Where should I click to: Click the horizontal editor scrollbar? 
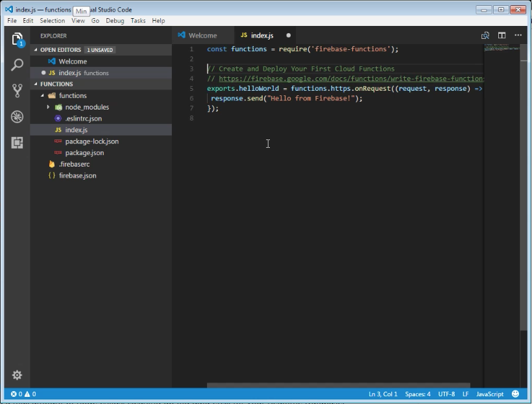(x=338, y=385)
